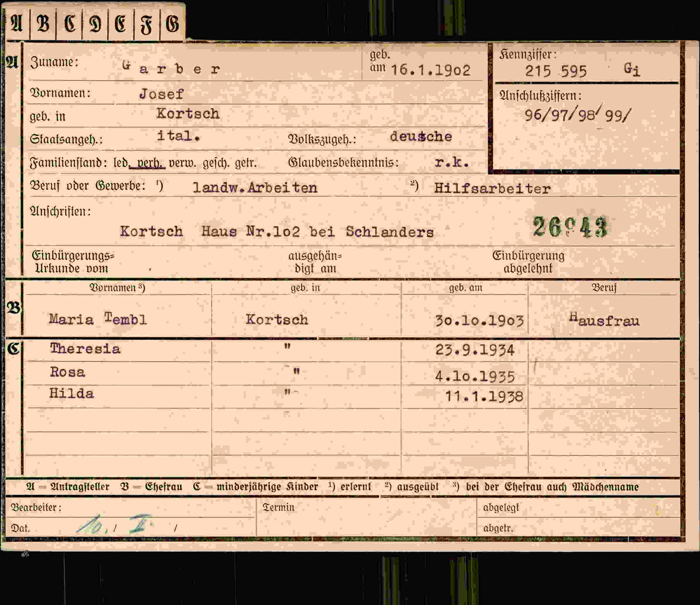
Task: Click wife's birth date 30.10.1903
Action: click(x=479, y=321)
